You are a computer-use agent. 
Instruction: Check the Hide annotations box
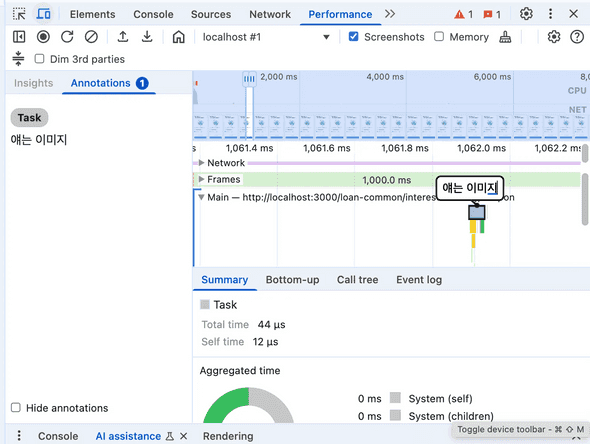(x=16, y=408)
